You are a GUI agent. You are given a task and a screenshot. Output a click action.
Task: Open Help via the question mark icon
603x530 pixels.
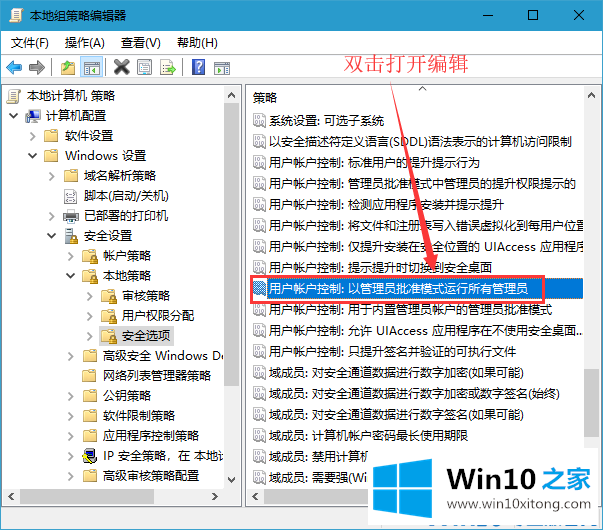[199, 67]
